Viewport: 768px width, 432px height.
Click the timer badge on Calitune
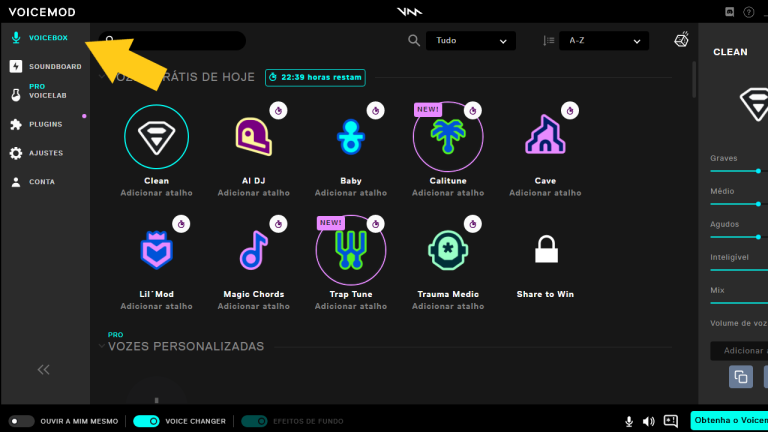(473, 111)
